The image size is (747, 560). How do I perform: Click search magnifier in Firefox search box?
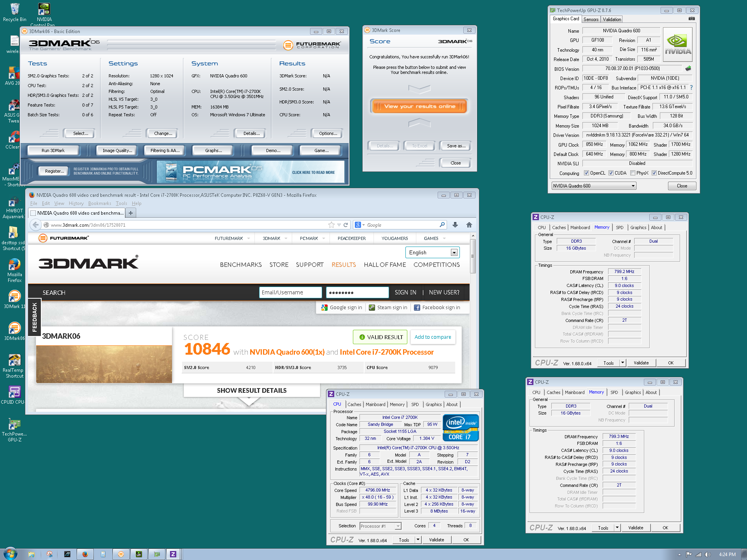(x=442, y=225)
